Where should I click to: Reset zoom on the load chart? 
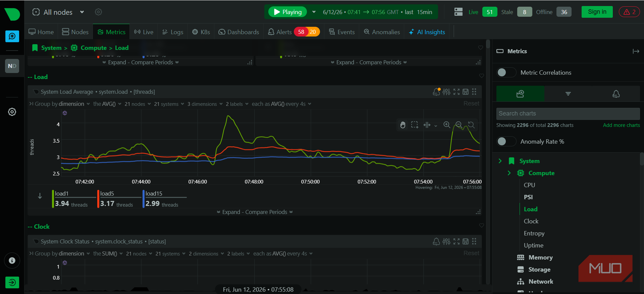pyautogui.click(x=471, y=125)
